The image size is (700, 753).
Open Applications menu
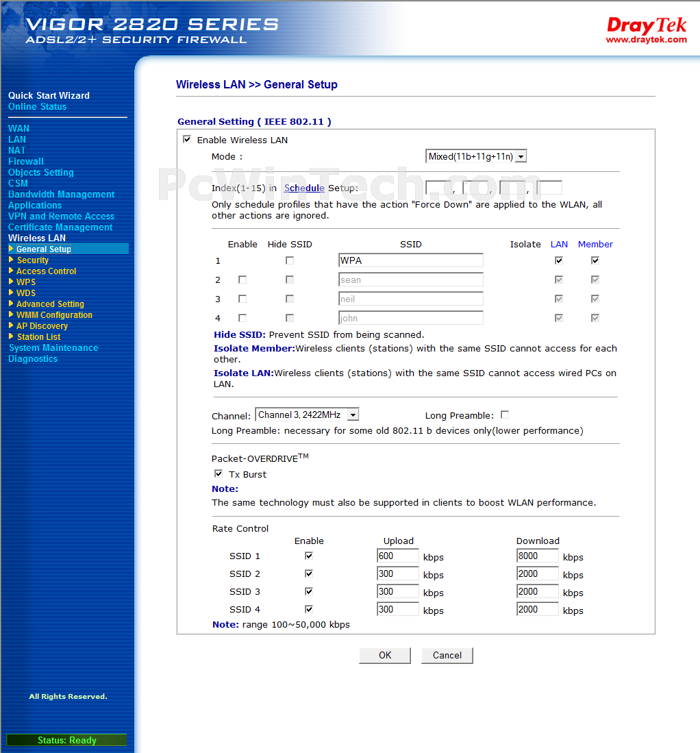click(35, 205)
